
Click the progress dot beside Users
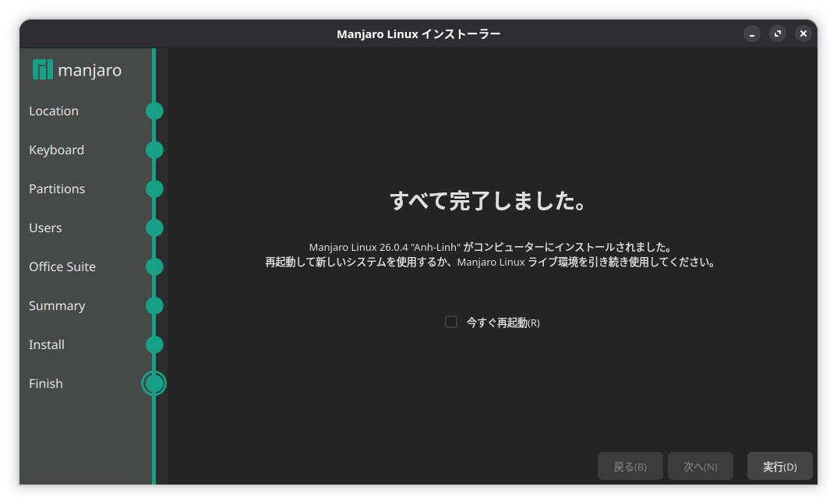pyautogui.click(x=154, y=227)
